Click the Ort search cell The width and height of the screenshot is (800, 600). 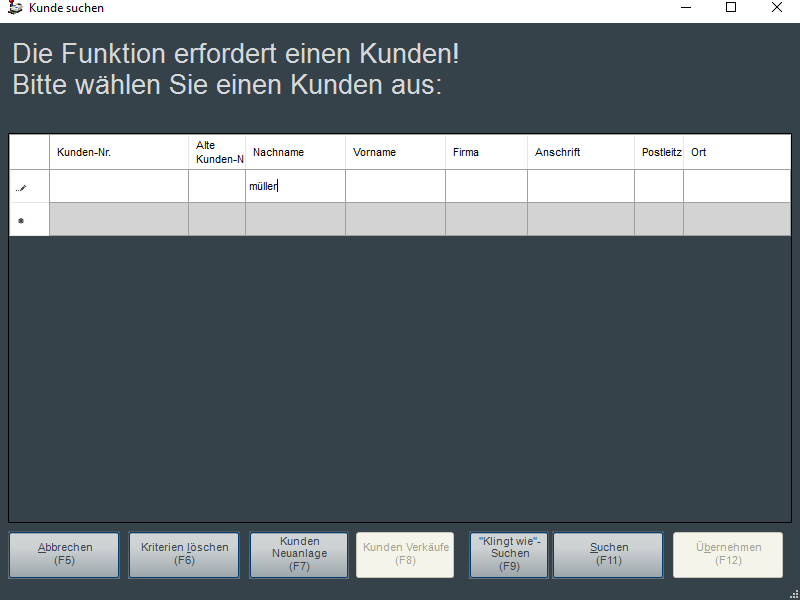click(x=736, y=186)
